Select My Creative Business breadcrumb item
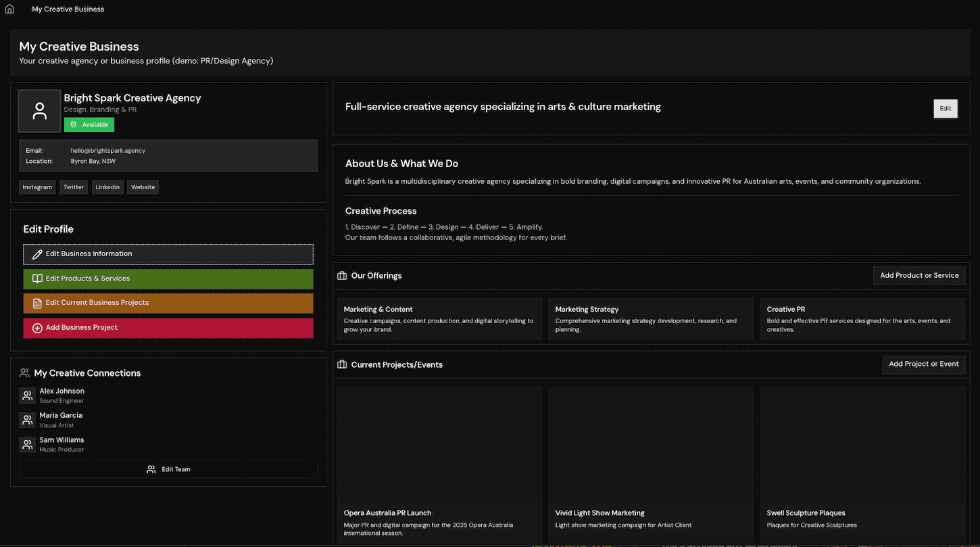Viewport: 980px width, 547px height. tap(68, 9)
